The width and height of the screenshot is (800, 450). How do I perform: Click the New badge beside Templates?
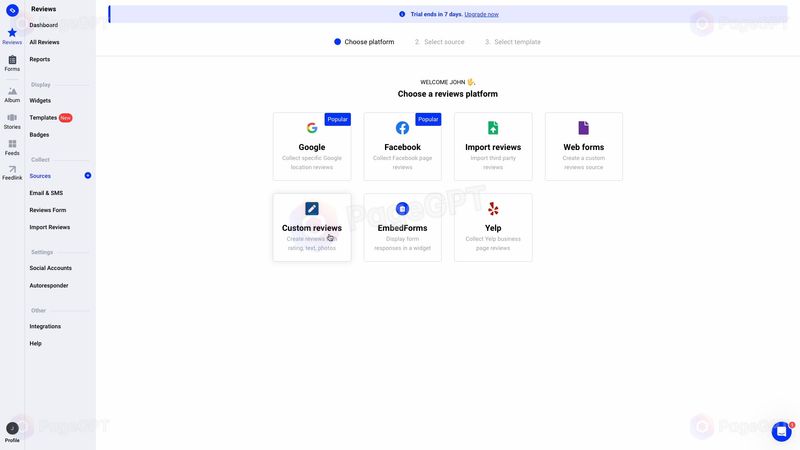pos(65,118)
